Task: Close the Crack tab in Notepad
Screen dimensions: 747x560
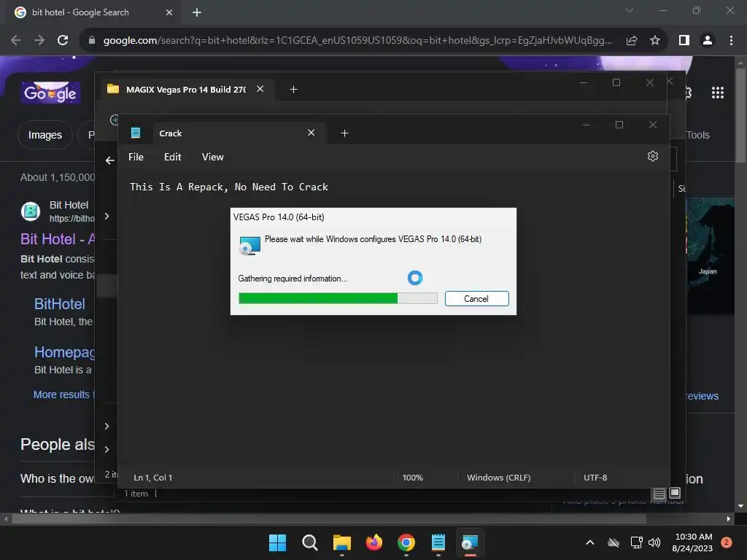Action: pos(311,133)
